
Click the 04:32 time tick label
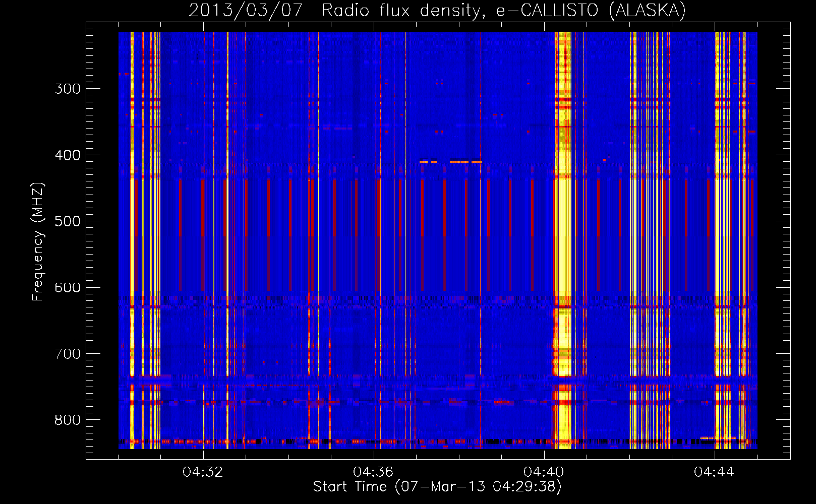(203, 472)
